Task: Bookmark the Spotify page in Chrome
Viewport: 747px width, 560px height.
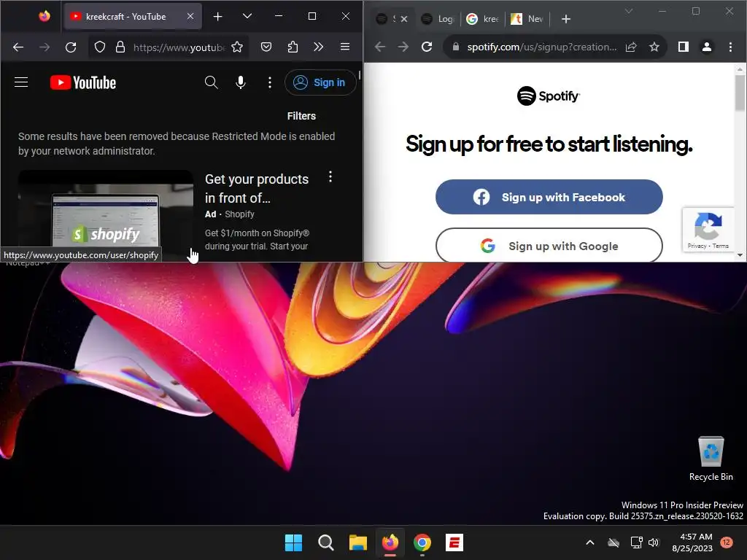Action: point(654,47)
